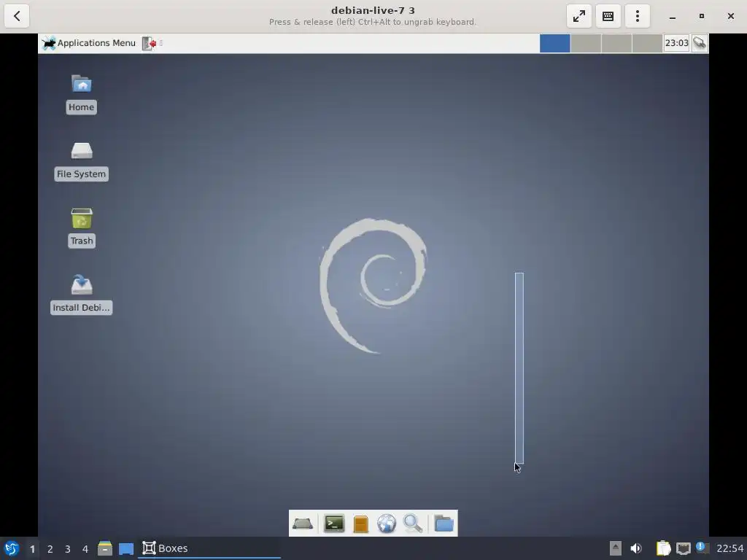Viewport: 747px width, 560px height.
Task: Open Application Finder magnifier in dock
Action: (x=413, y=524)
